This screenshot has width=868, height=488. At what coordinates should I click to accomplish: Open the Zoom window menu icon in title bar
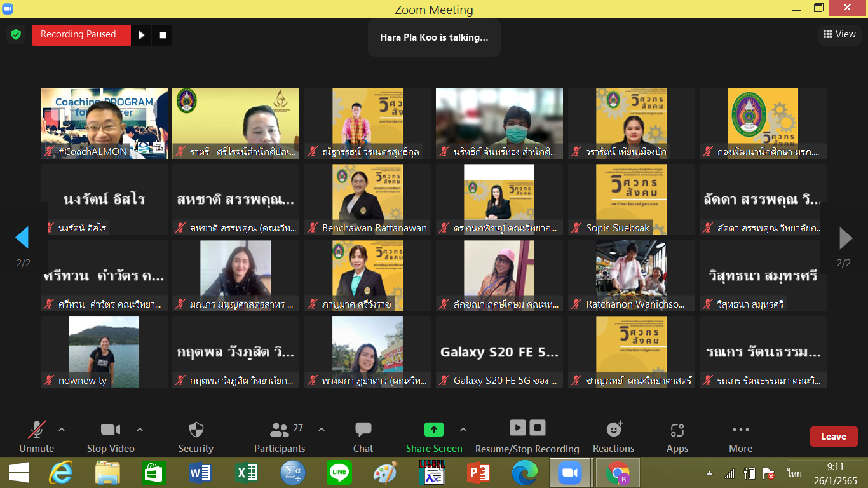click(8, 9)
